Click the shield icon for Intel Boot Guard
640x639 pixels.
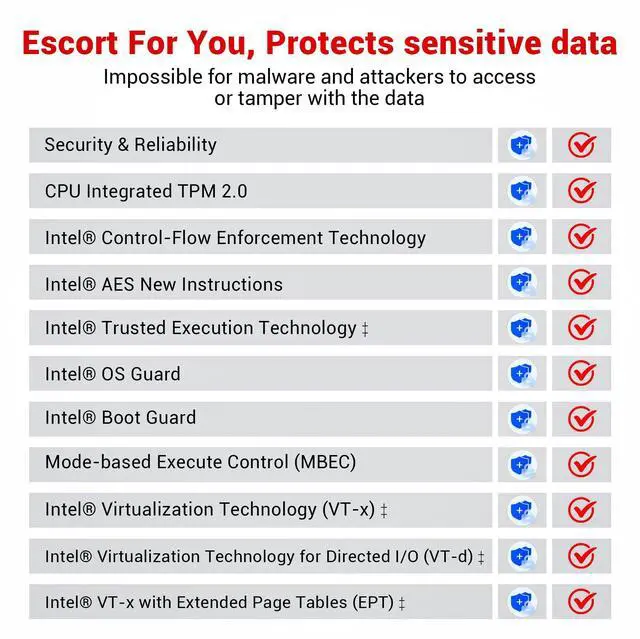pos(521,419)
